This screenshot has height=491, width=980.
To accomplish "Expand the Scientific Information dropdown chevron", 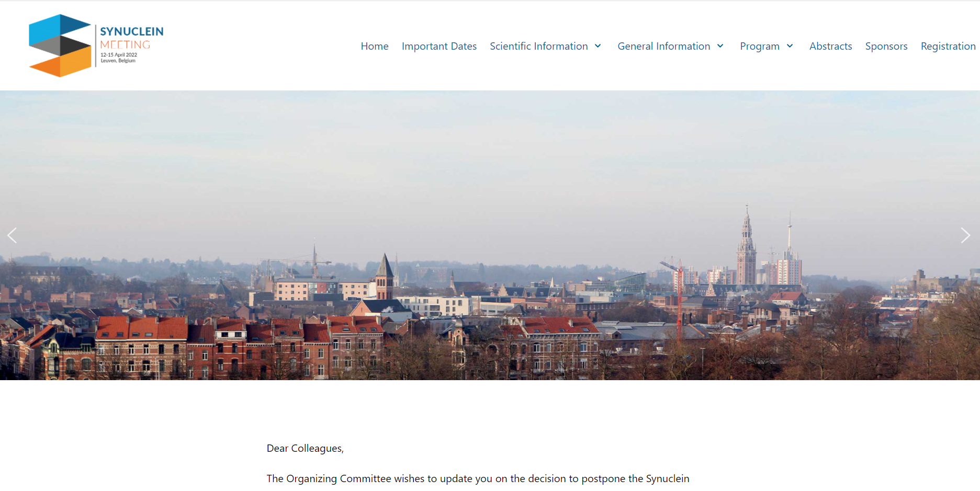I will click(x=598, y=46).
